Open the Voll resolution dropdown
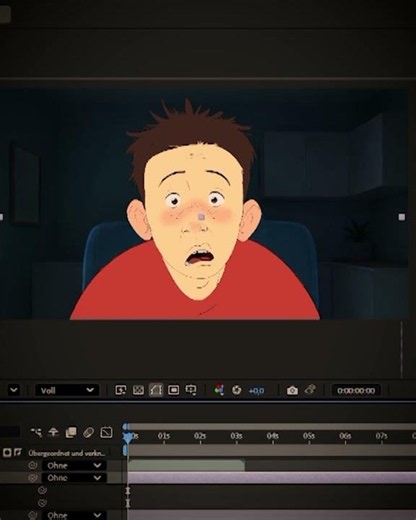 pos(67,390)
